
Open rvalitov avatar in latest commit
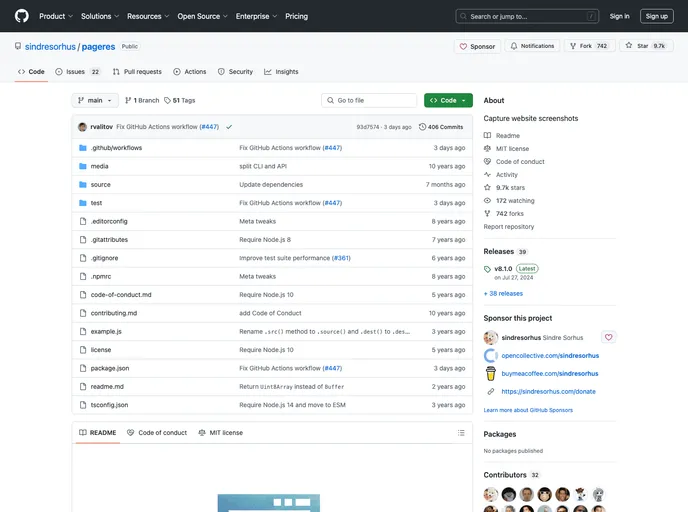click(x=82, y=127)
